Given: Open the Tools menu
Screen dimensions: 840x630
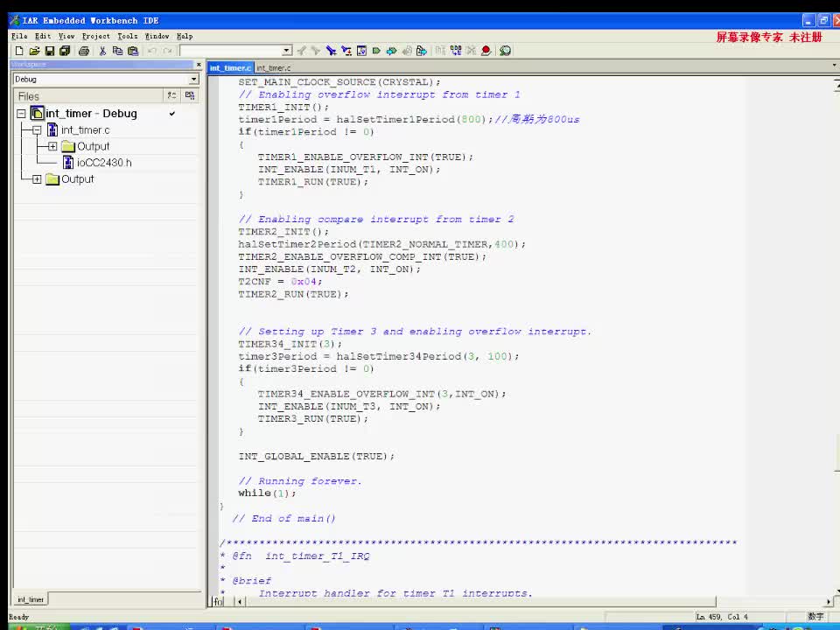Looking at the screenshot, I should click(x=128, y=36).
